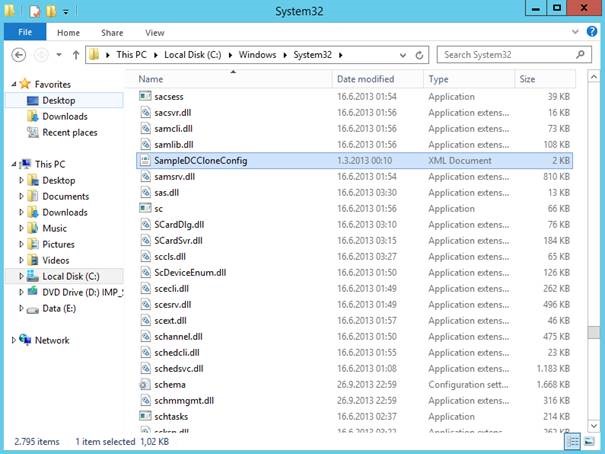Select Downloads under Favorites
This screenshot has width=605, height=454.
[x=65, y=116]
